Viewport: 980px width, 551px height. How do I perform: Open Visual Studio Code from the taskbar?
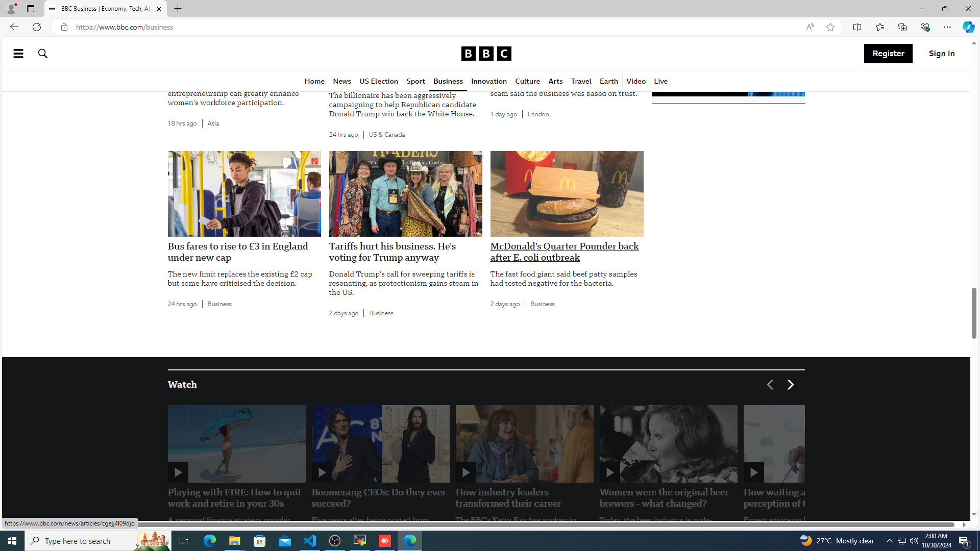pos(310,541)
